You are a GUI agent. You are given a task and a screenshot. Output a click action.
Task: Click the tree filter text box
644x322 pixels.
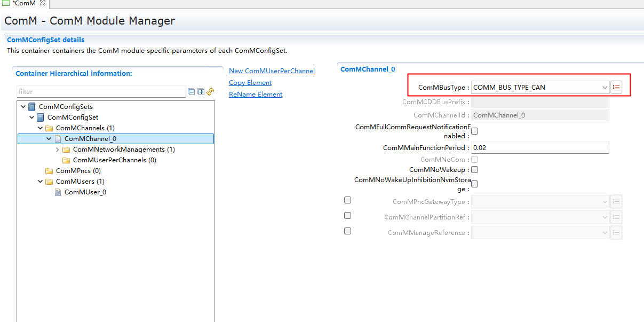[x=101, y=92]
